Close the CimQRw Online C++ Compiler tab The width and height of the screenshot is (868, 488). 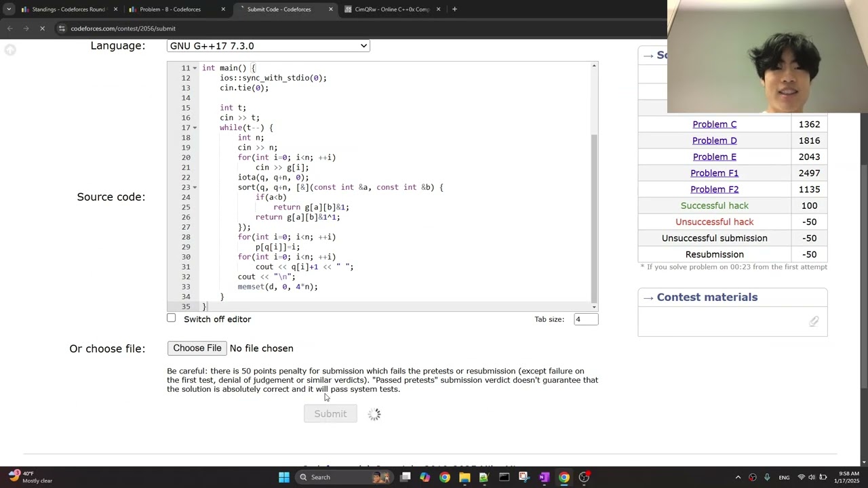pyautogui.click(x=438, y=9)
